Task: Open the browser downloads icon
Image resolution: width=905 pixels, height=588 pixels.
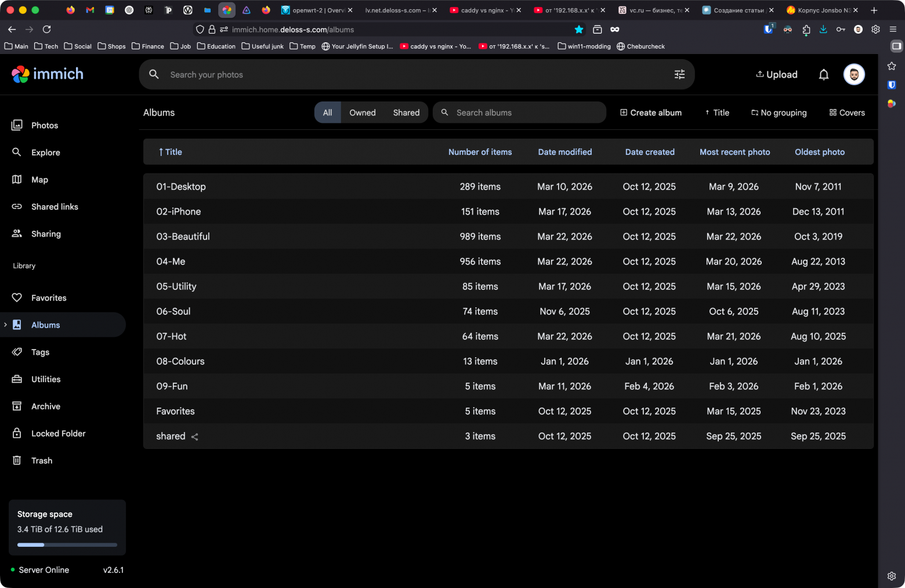Action: pyautogui.click(x=823, y=30)
